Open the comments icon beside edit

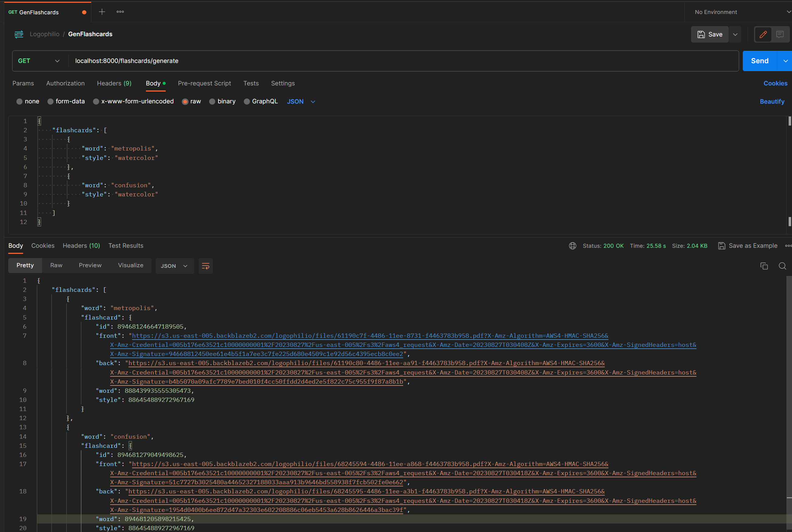780,34
